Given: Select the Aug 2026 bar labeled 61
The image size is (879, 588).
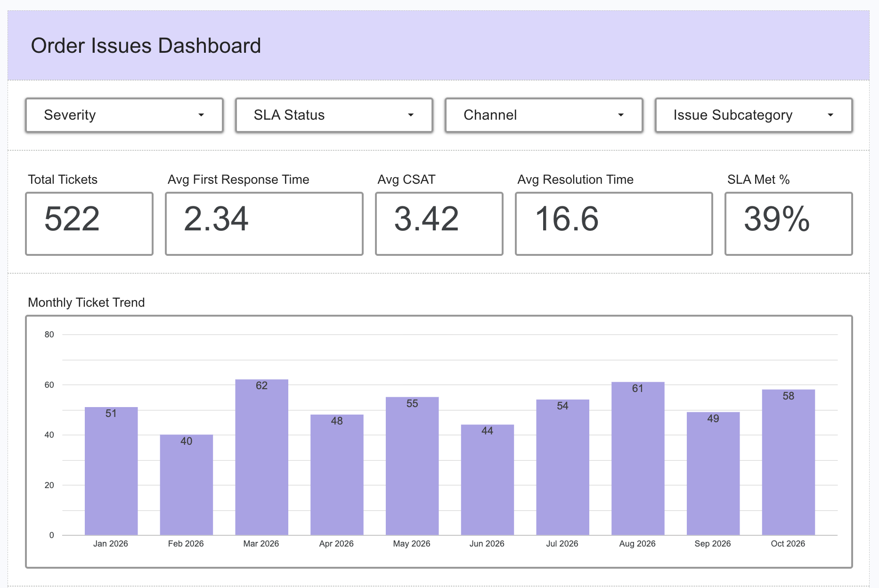Looking at the screenshot, I should point(638,458).
